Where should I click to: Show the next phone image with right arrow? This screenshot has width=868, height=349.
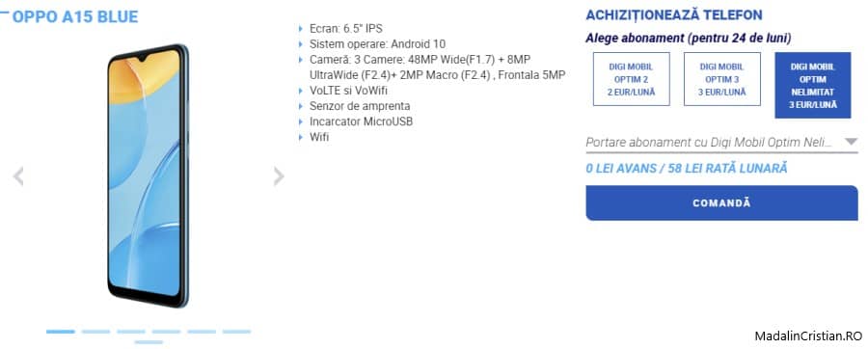279,176
